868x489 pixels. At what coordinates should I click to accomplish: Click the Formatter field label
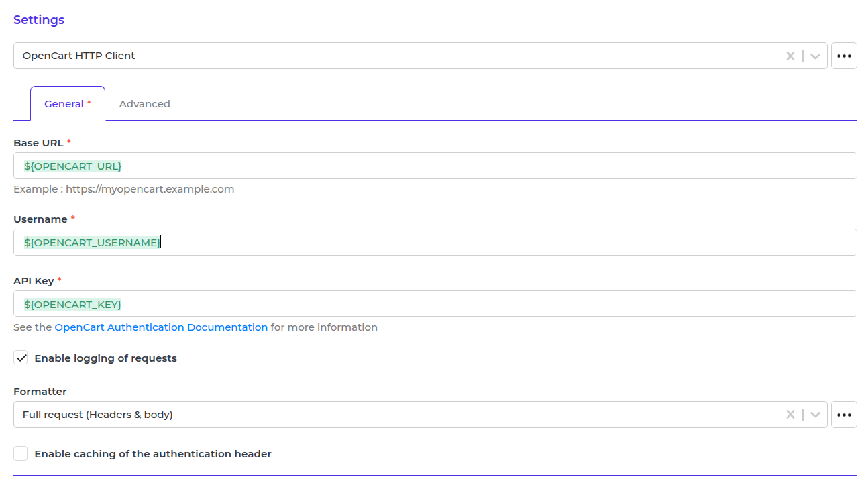(x=40, y=392)
